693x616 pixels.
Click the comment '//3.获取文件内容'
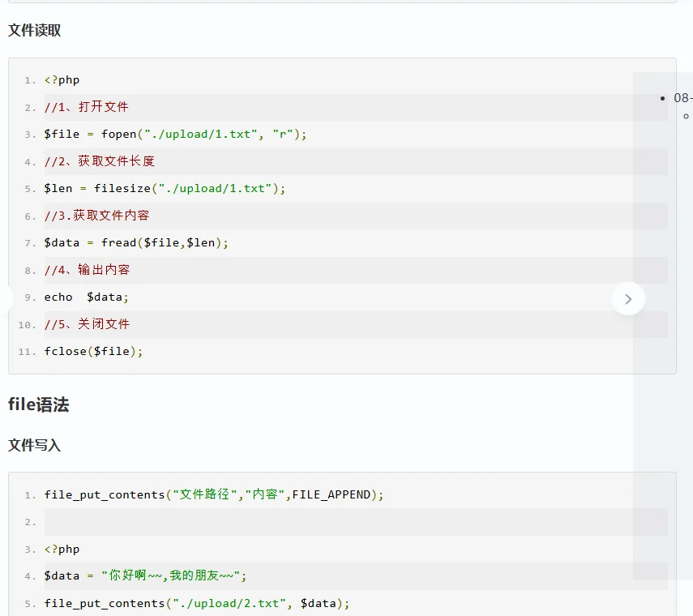(x=96, y=216)
